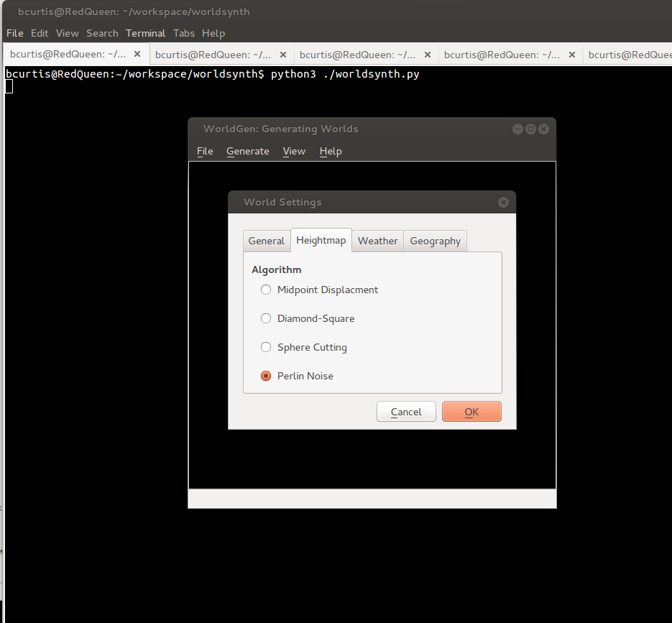Open the terminal's Tabs menu
The height and width of the screenshot is (623, 672).
(184, 33)
